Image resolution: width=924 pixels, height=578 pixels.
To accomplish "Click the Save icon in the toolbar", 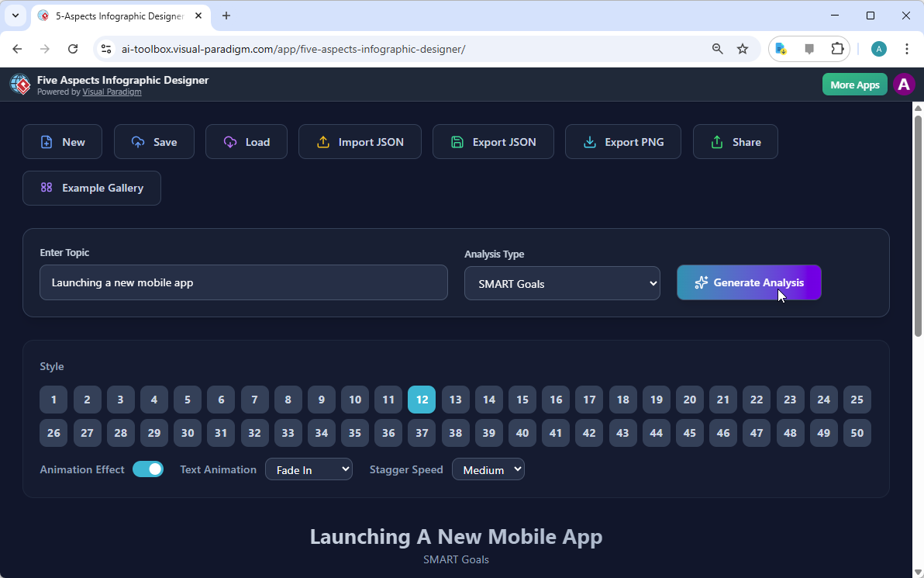I will (137, 142).
